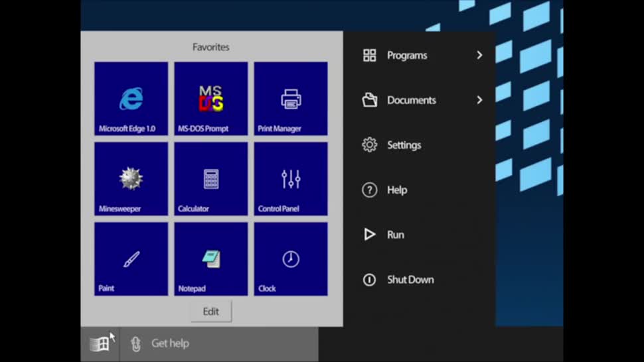The image size is (644, 362).
Task: Expand the Programs submenu chevron
Action: tap(479, 55)
